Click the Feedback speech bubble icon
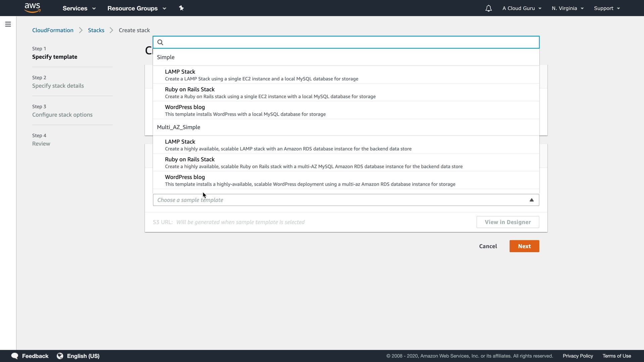This screenshot has height=362, width=644. [x=14, y=356]
